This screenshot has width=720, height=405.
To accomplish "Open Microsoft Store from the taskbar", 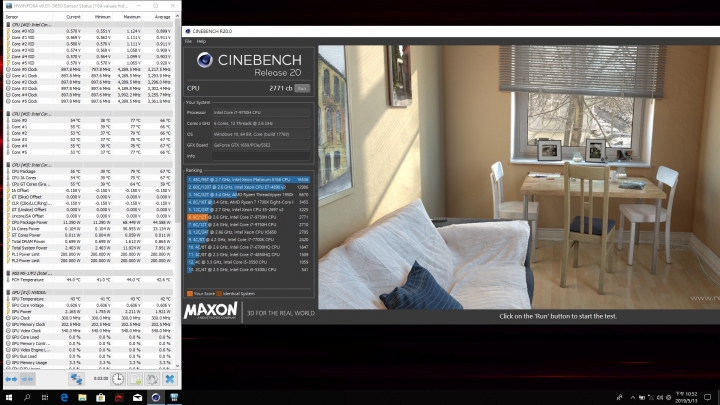I will click(101, 398).
